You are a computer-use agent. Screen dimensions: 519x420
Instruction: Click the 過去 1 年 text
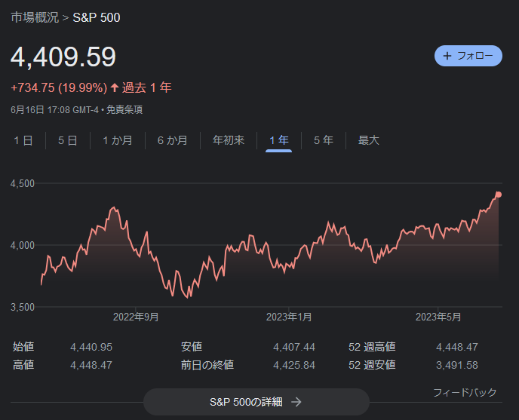tap(146, 87)
